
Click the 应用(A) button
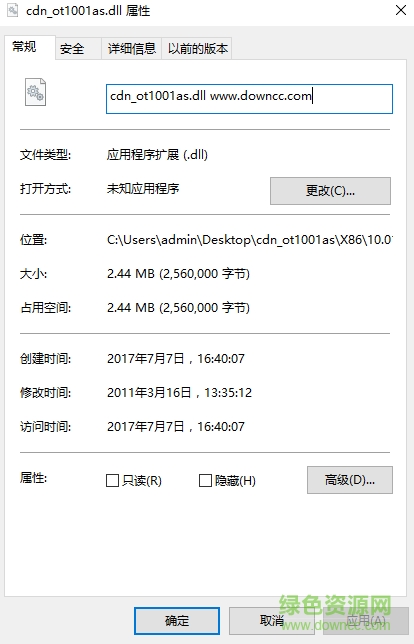366,621
